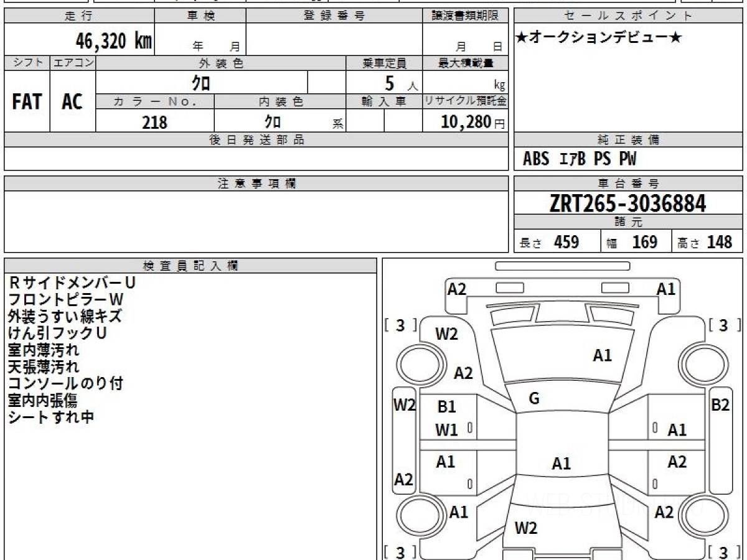Click the B2 damage mark on the side sill

[x=720, y=404]
